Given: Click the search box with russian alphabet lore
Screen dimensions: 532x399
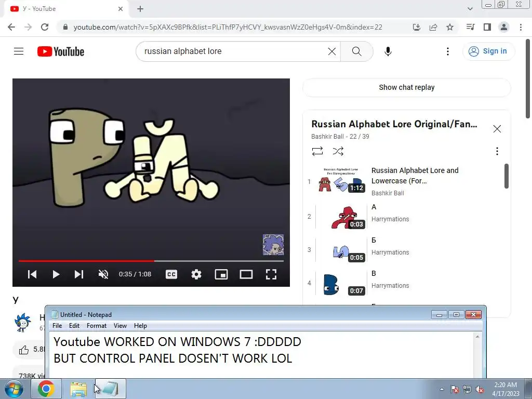Looking at the screenshot, I should pos(234,51).
